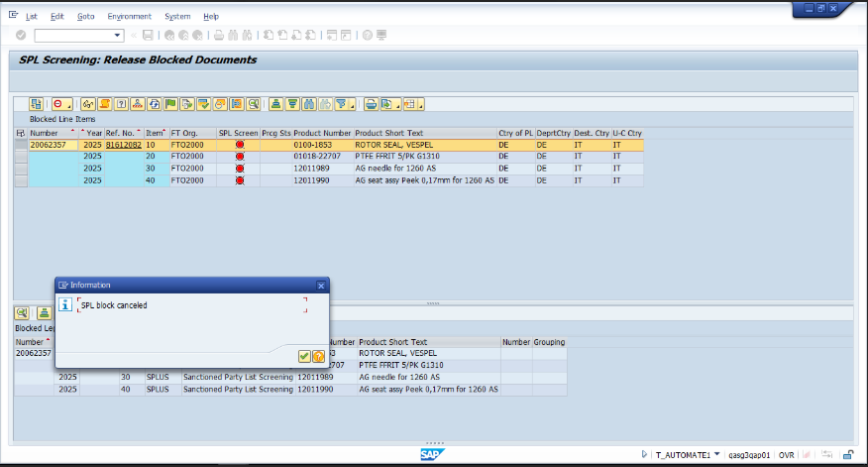The width and height of the screenshot is (868, 467).
Task: Select the row selector for PTFE FRIT 5/PK G1310
Action: 21,157
